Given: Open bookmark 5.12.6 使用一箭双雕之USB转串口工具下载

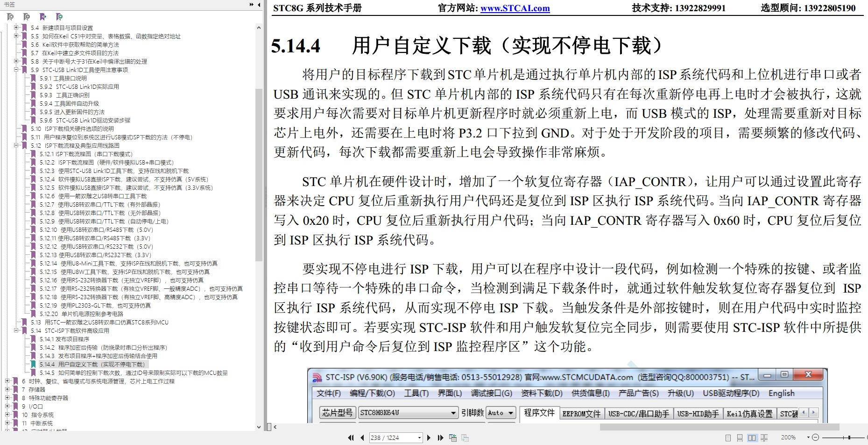Looking at the screenshot, I should coord(93,196).
